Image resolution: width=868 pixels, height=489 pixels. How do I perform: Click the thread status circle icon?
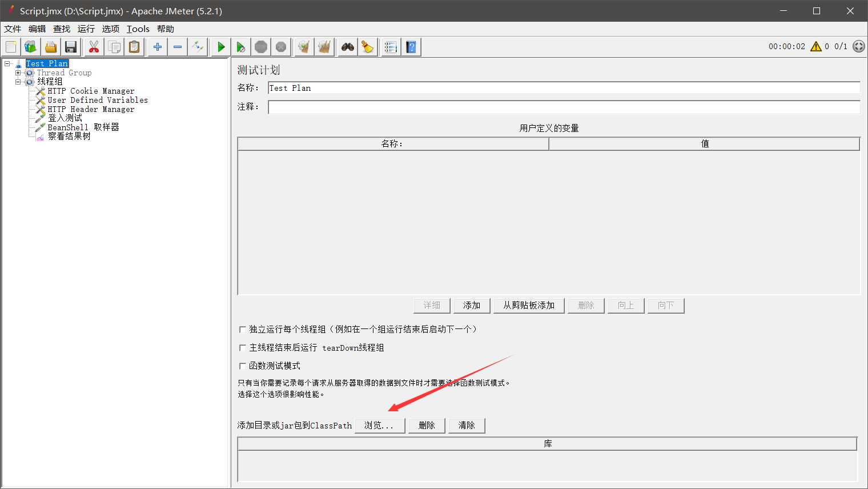(x=859, y=46)
